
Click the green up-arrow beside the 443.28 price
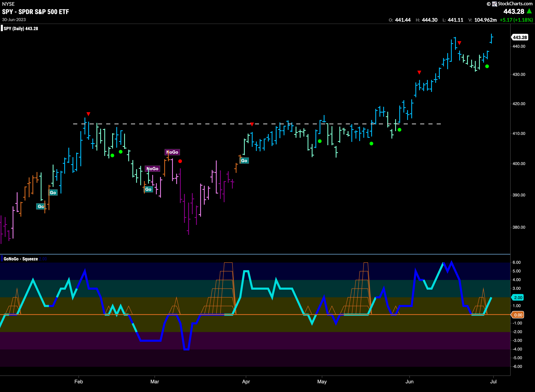point(529,11)
